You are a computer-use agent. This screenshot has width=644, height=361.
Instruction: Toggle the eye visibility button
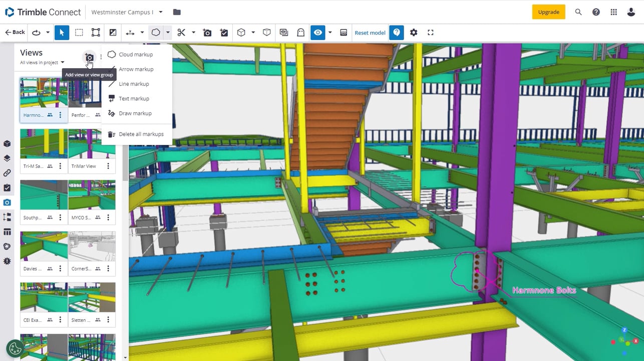318,33
